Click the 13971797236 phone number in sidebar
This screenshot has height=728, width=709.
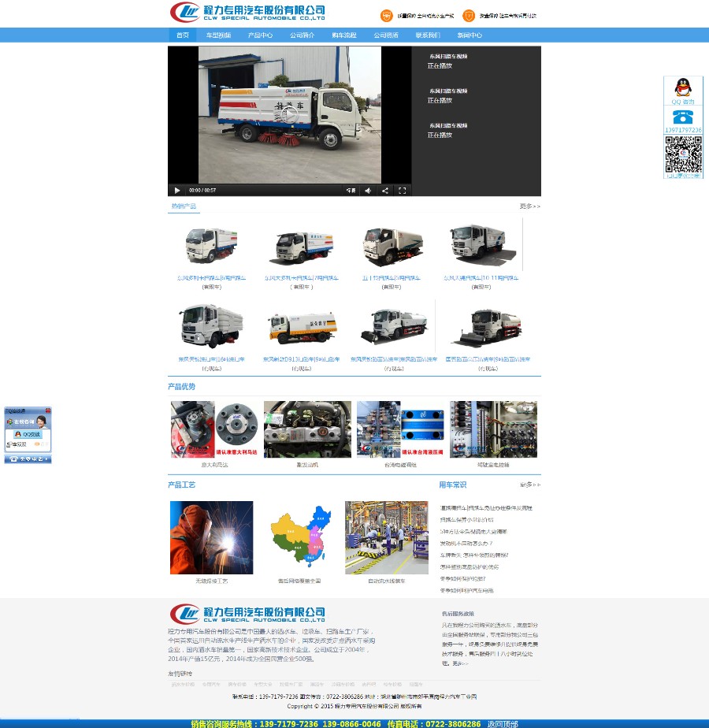pos(683,130)
